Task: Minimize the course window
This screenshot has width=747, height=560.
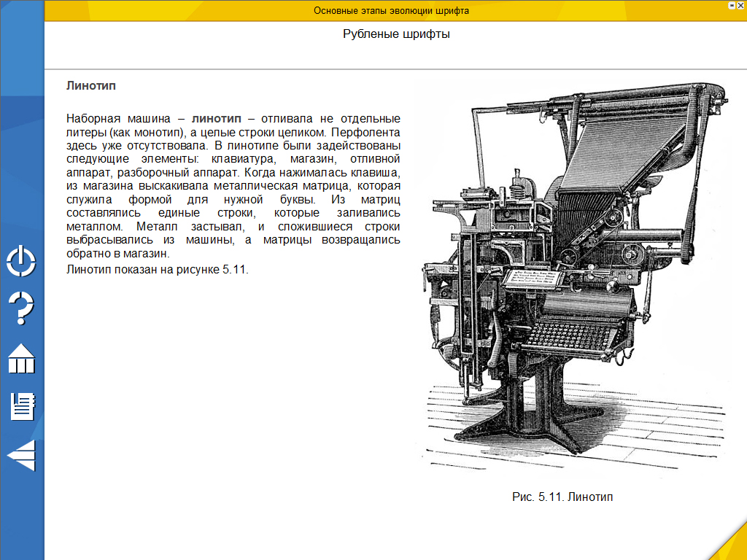Action: point(732,5)
